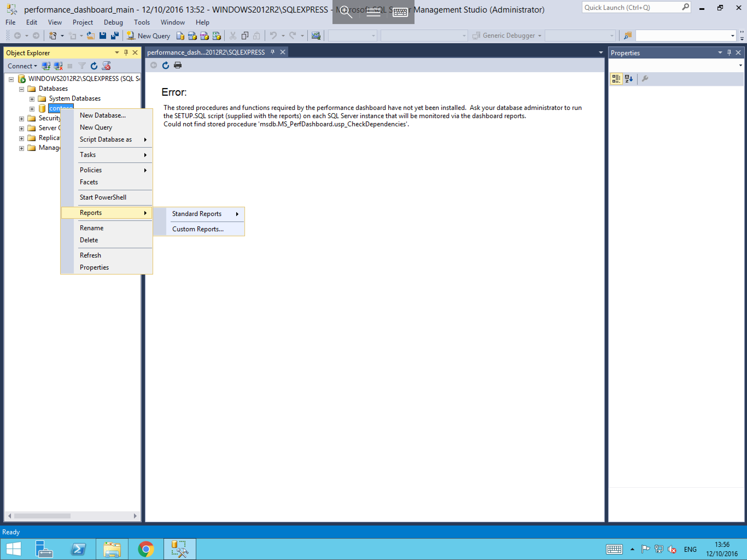Select the performance_dash report tab

tap(206, 52)
